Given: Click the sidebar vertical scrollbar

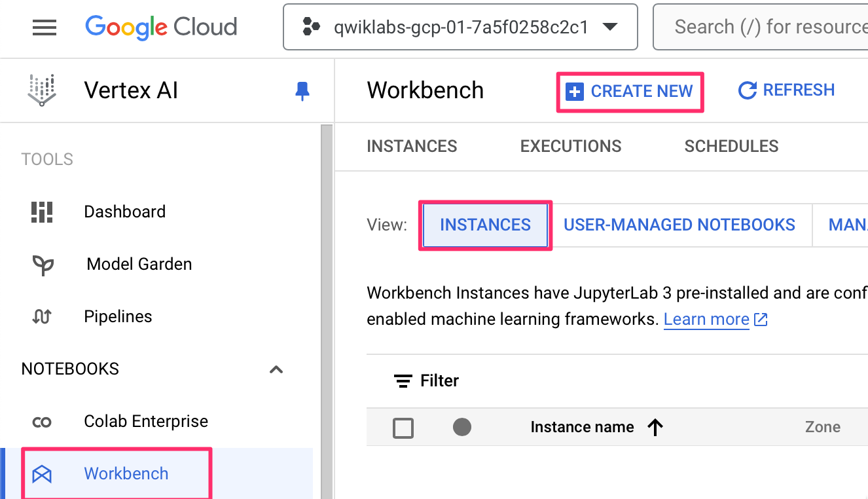Looking at the screenshot, I should [327, 312].
